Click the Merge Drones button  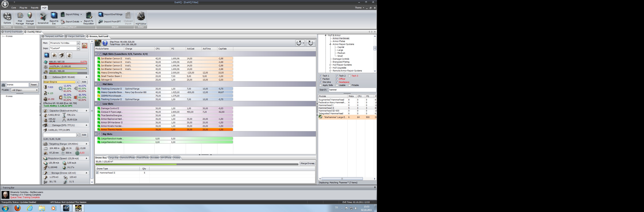coord(307,164)
